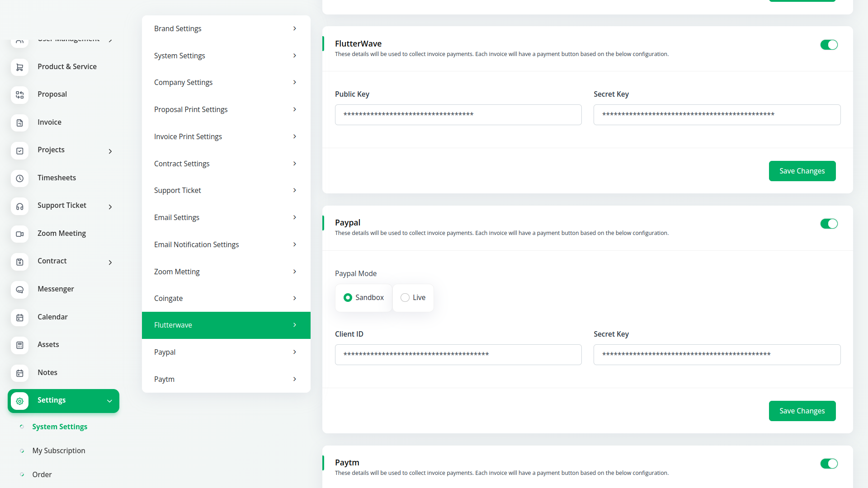Click the Zoom Meeting camera icon
This screenshot has height=488, width=868.
(x=19, y=234)
